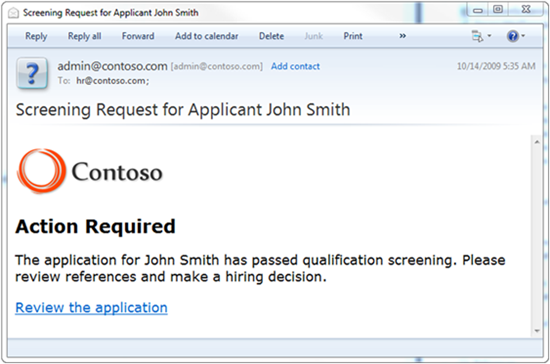The image size is (550, 364).
Task: Delete this email message
Action: pyautogui.click(x=271, y=36)
